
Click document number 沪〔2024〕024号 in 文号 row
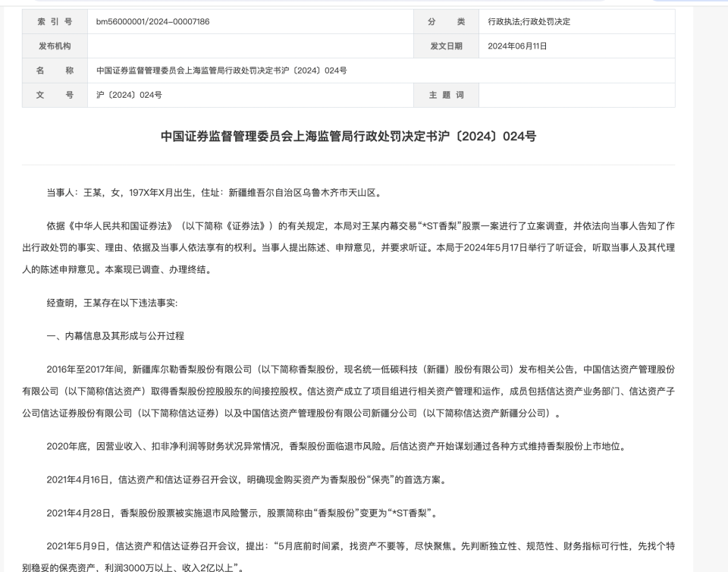(x=129, y=95)
